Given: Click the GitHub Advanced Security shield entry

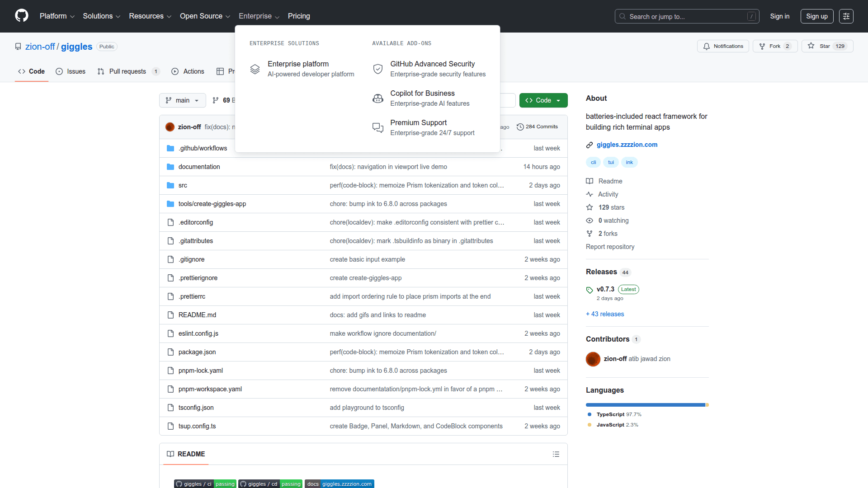Looking at the screenshot, I should pyautogui.click(x=432, y=69).
